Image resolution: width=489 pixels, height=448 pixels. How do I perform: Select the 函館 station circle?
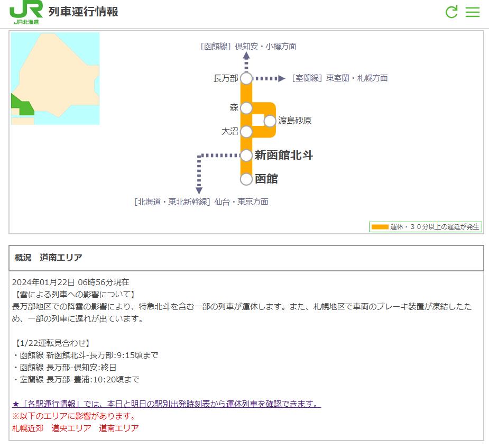point(246,179)
